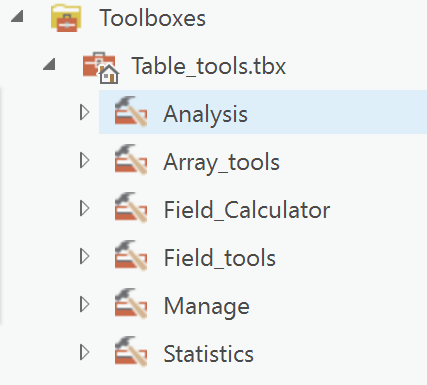Expand the Field_tools toolset
The width and height of the screenshot is (427, 385).
(85, 256)
